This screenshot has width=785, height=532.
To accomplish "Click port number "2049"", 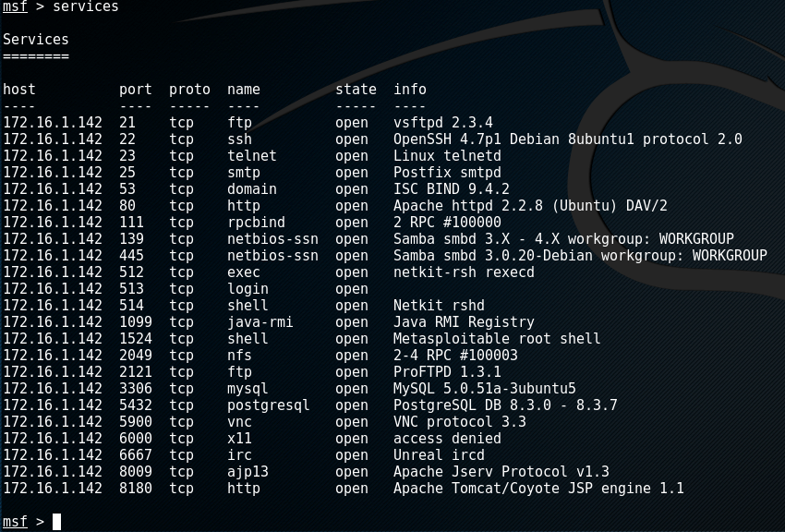I will [x=135, y=355].
